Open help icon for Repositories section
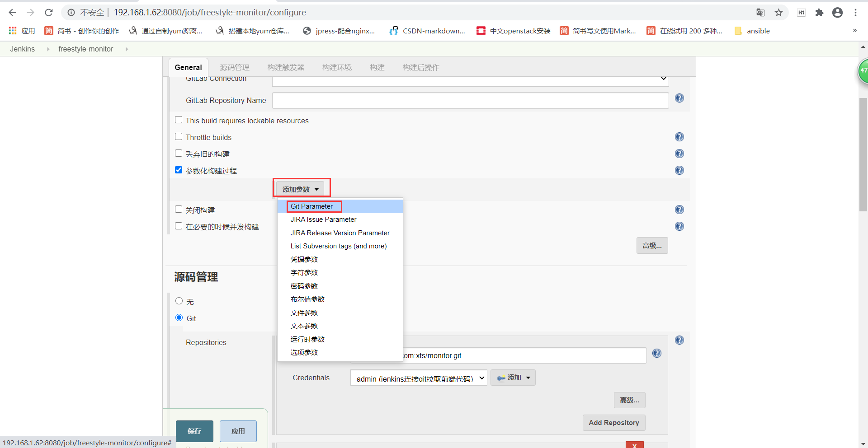868x448 pixels. [x=679, y=340]
